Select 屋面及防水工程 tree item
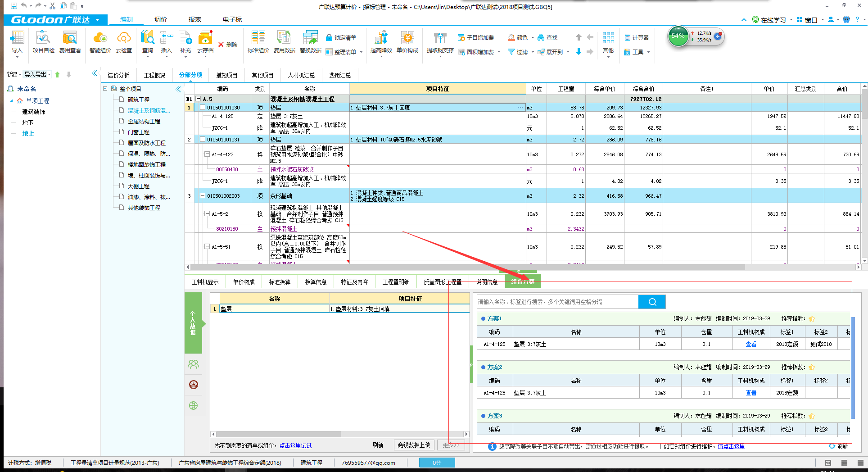The width and height of the screenshot is (868, 472). click(x=146, y=143)
